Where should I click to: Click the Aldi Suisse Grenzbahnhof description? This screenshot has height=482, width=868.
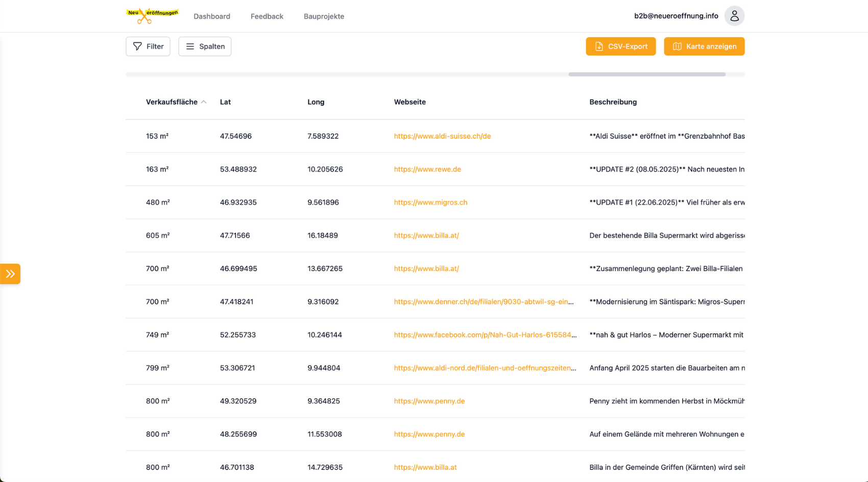(667, 136)
